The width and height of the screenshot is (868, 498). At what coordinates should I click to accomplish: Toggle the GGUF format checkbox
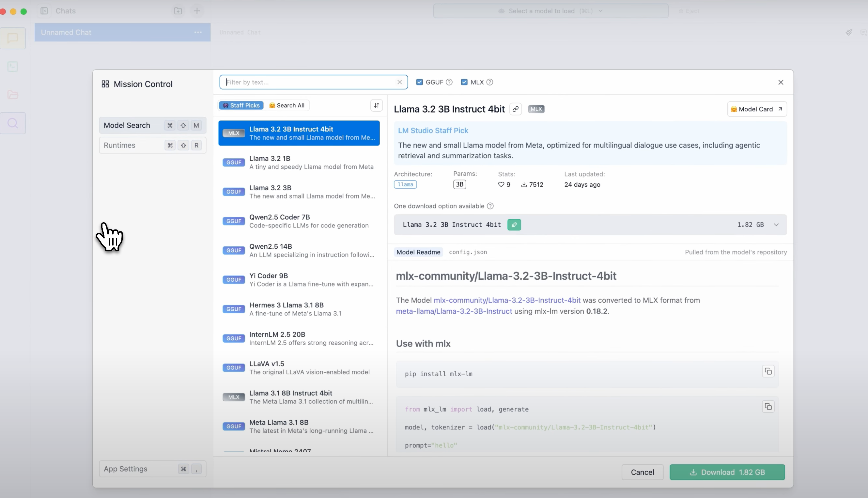(420, 82)
